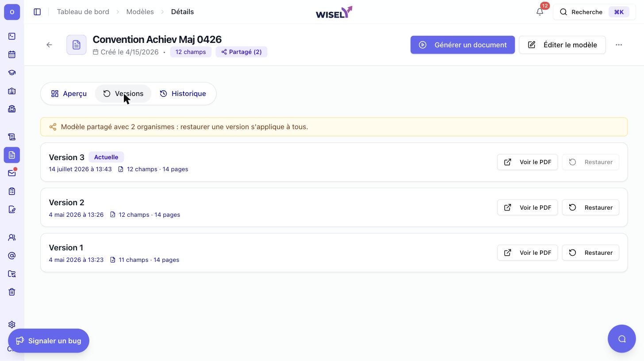The image size is (644, 361).
Task: Click '11 champs · 14 pages' text
Action: point(149,260)
